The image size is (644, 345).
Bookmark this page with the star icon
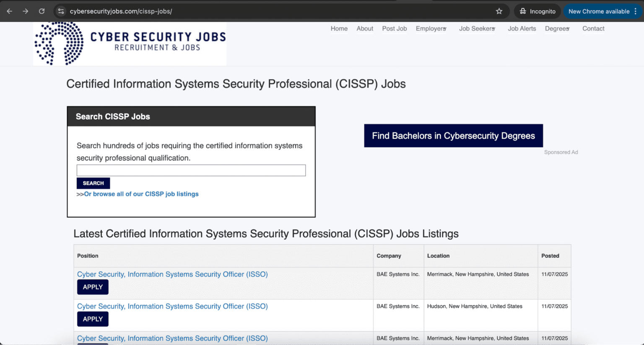point(499,11)
